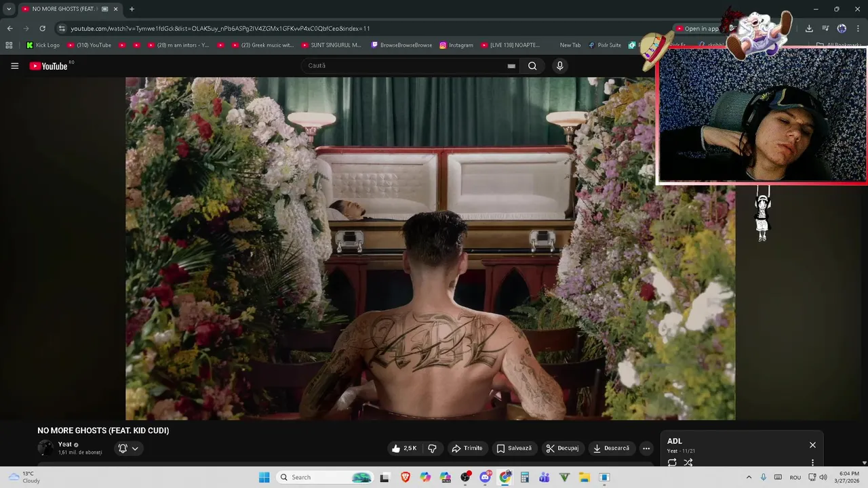Open the BrowseBrowseBrowse Twitch bookmark
This screenshot has width=868, height=488.
coord(401,45)
